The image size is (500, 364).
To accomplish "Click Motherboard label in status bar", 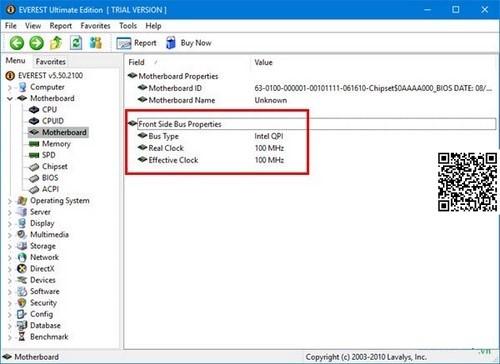I will click(36, 357).
